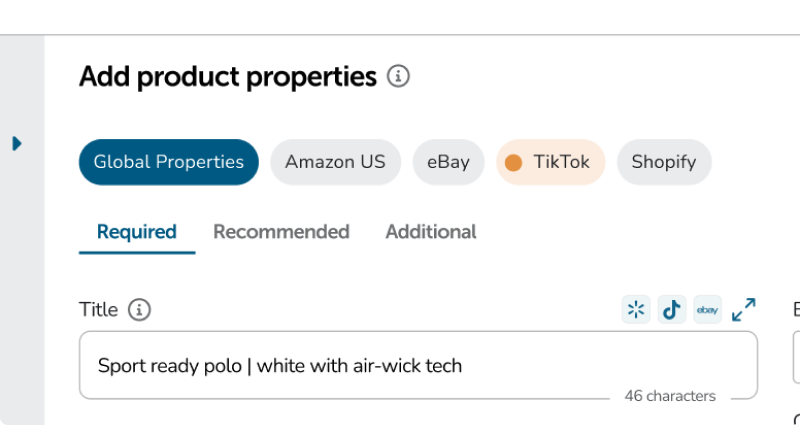Expand the Title field to fullscreen
Image resolution: width=800 pixels, height=425 pixels.
point(743,310)
